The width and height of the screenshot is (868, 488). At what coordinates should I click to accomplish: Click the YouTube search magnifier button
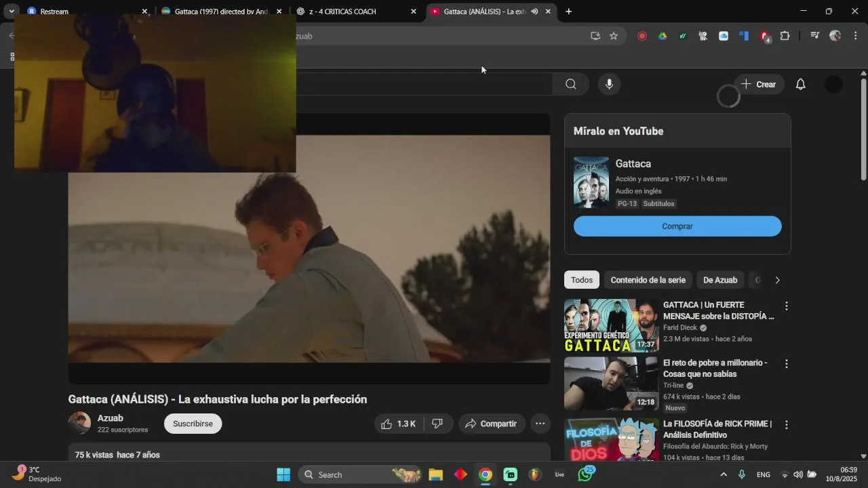(x=570, y=84)
